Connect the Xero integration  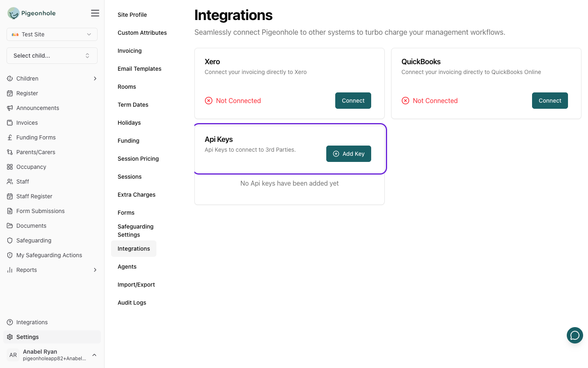pos(353,101)
